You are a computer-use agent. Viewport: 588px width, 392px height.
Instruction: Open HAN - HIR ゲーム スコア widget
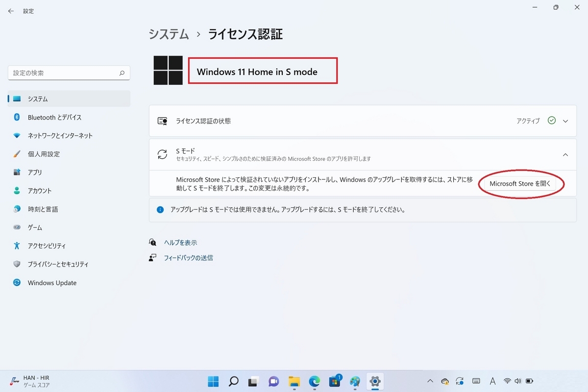pos(29,381)
